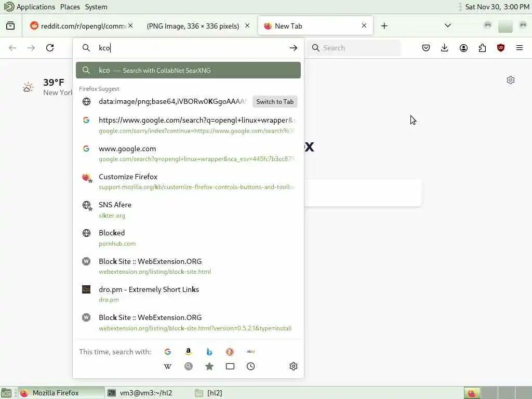This screenshot has width=532, height=399.
Task: Click the go arrow in the URL bar
Action: pyautogui.click(x=294, y=48)
